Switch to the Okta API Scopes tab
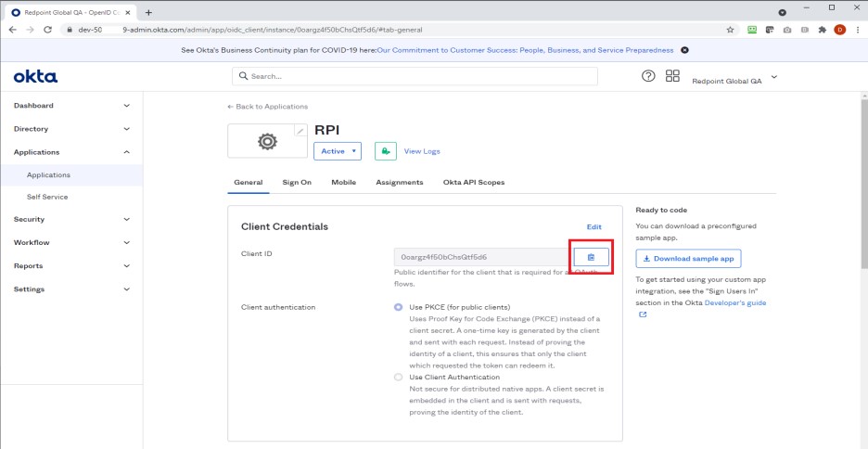 click(474, 183)
